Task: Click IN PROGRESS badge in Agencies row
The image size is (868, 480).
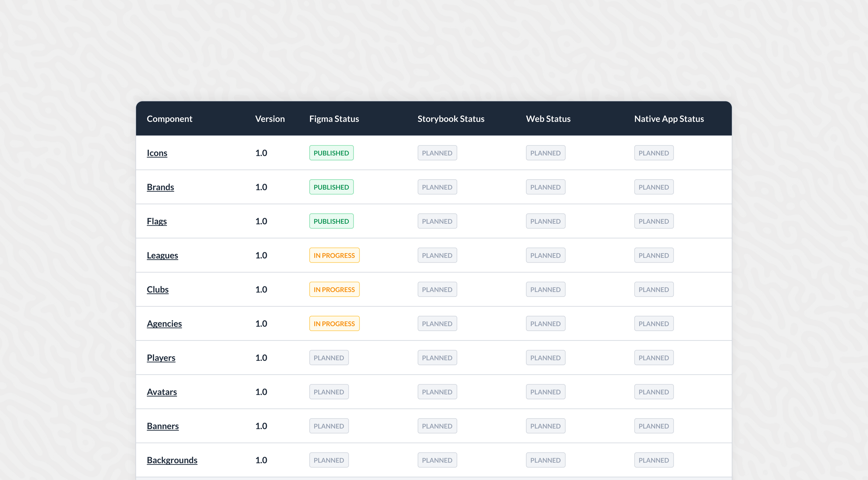Action: point(334,323)
